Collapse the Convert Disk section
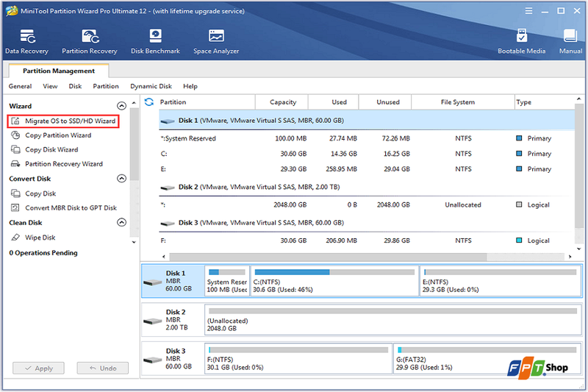 (121, 178)
